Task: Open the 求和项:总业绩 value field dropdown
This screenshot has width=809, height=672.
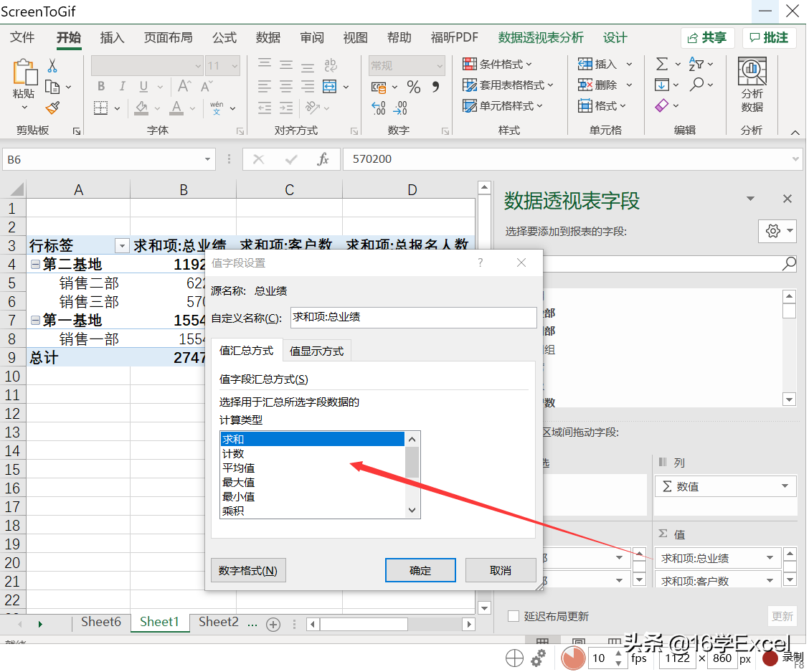Action: (770, 558)
